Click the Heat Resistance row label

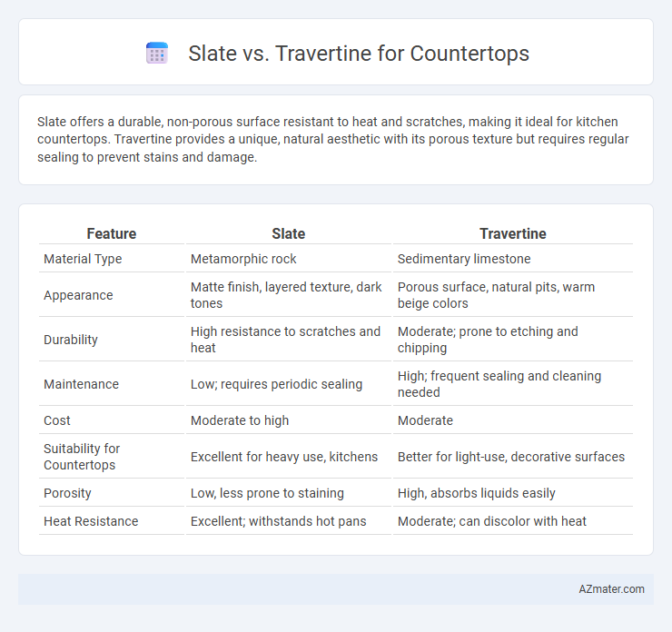tap(91, 521)
